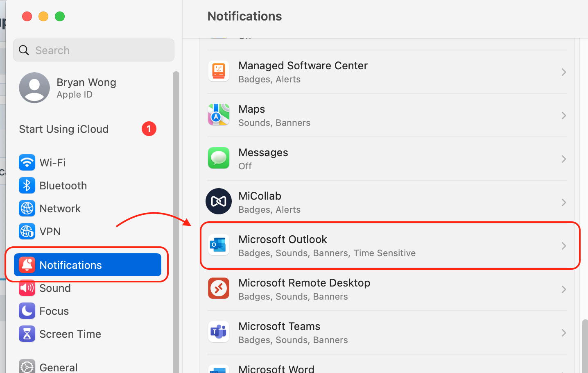Viewport: 588px width, 373px height.
Task: Open Microsoft Remote Desktop row chevron
Action: 564,289
